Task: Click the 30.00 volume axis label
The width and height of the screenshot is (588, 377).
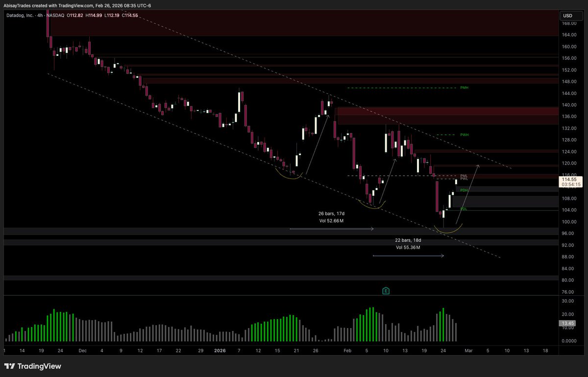Action: point(569,301)
